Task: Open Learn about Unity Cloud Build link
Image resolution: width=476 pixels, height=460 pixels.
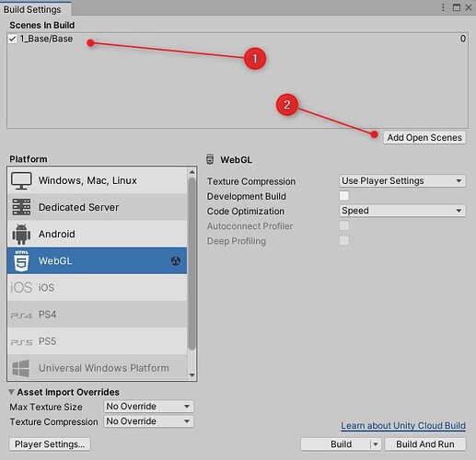Action: click(x=403, y=426)
